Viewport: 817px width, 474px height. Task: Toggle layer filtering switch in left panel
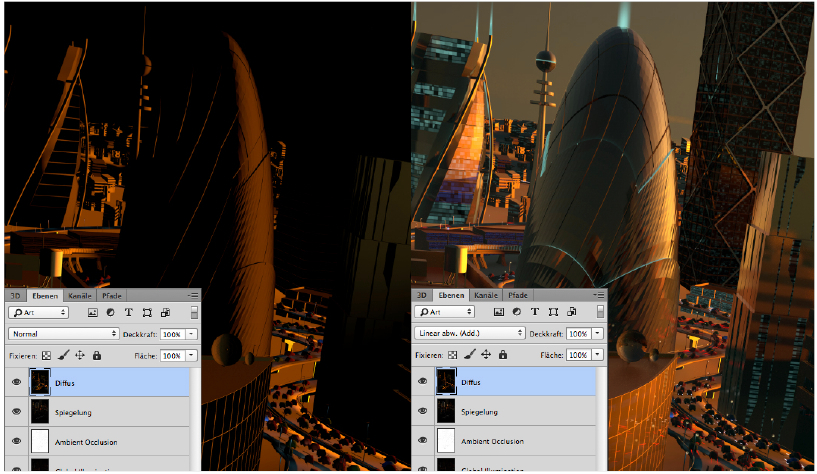coord(194,313)
